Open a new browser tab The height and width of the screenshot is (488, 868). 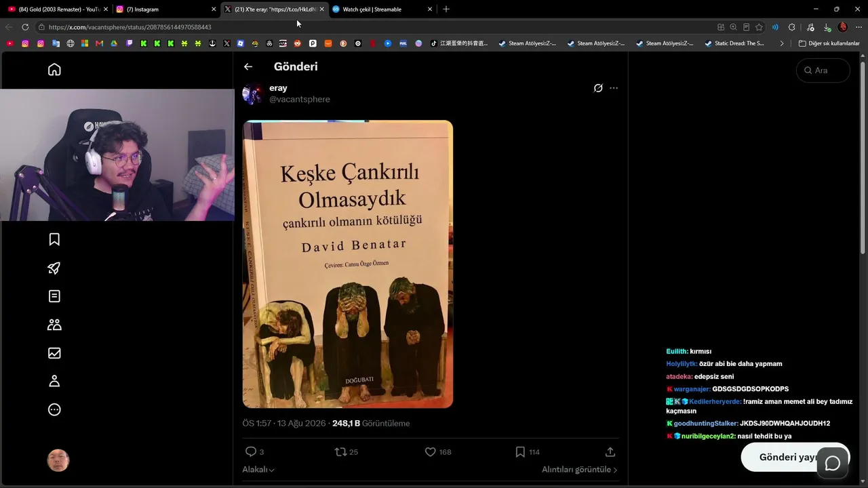click(x=446, y=9)
